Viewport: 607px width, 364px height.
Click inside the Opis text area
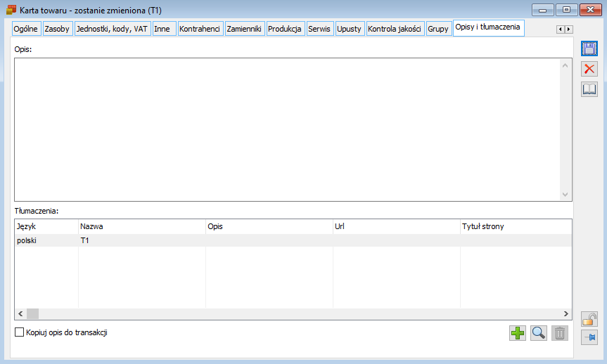pyautogui.click(x=287, y=129)
